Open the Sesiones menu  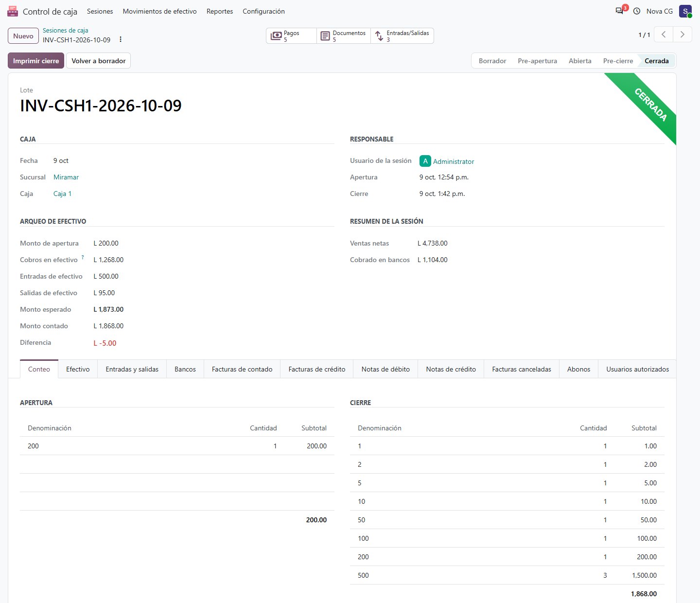point(100,11)
